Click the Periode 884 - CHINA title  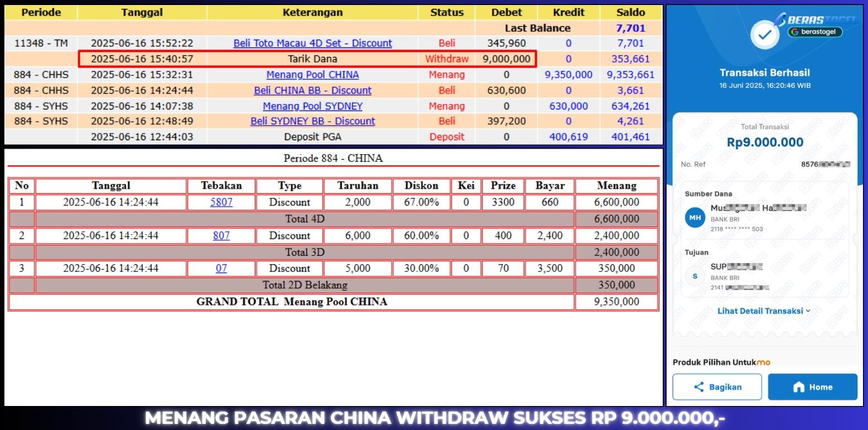(x=333, y=158)
